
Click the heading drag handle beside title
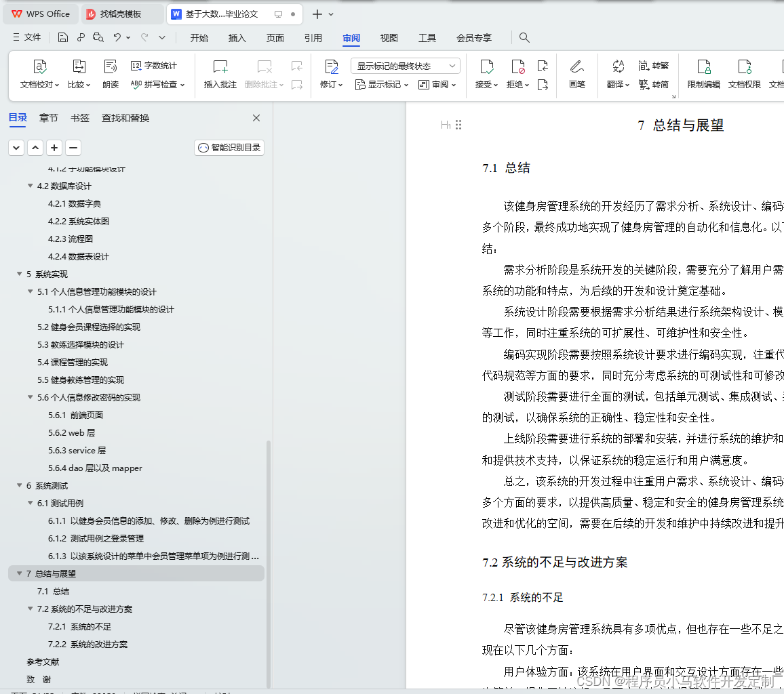click(x=458, y=125)
